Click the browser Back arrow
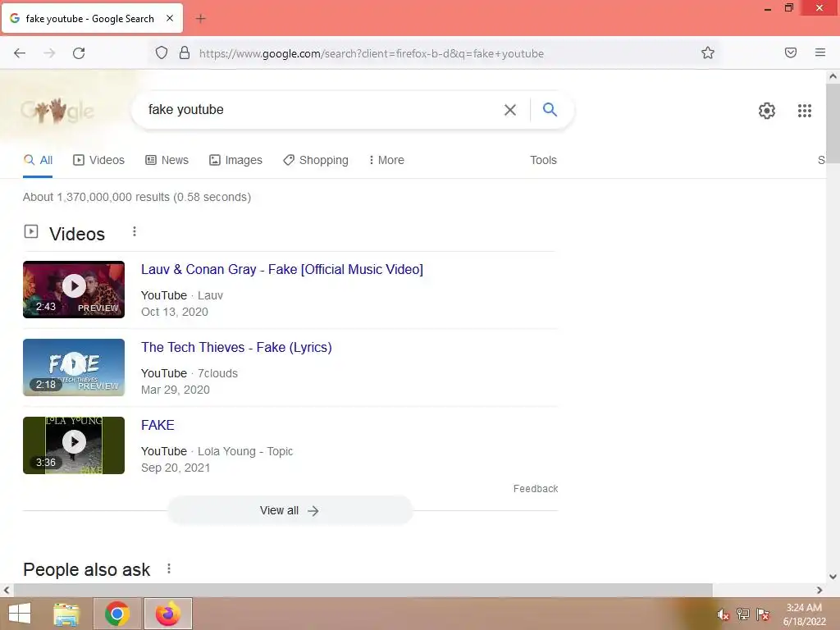The image size is (840, 630). [20, 53]
